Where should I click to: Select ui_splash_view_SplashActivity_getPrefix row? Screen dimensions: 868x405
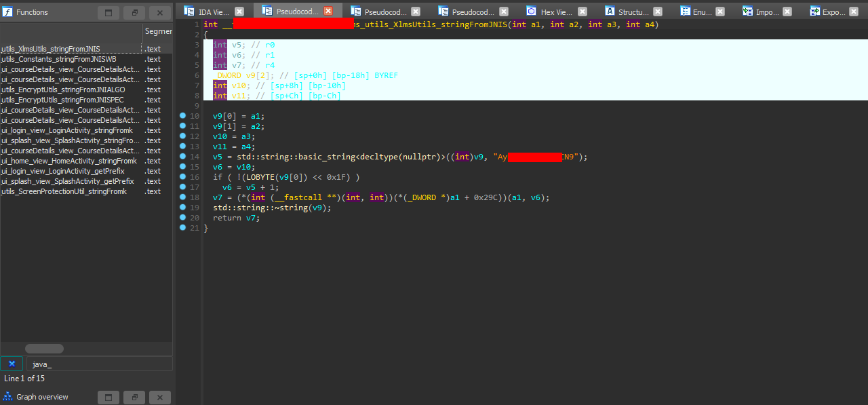(x=86, y=181)
